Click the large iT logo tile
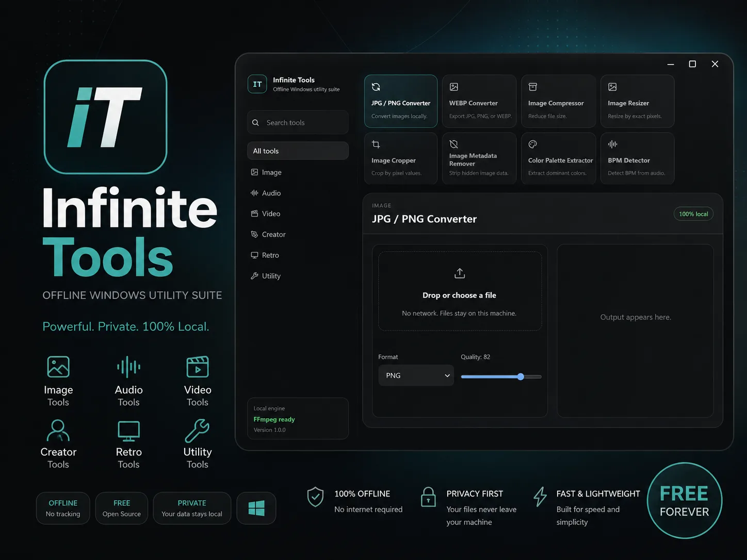This screenshot has height=560, width=747. click(106, 117)
